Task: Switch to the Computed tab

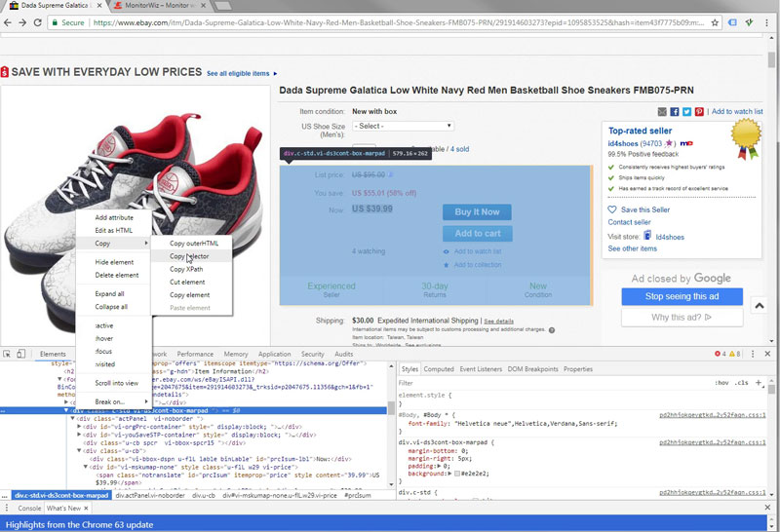Action: coord(439,369)
